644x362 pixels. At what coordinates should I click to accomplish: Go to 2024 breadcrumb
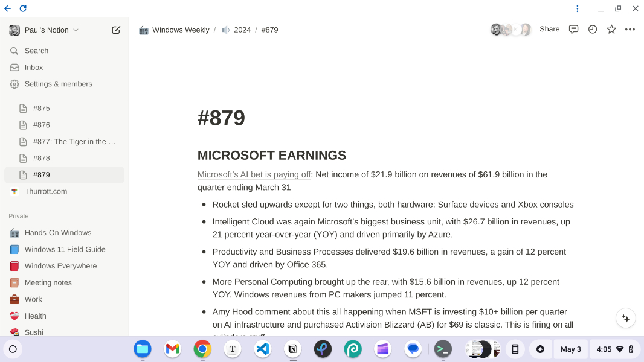[236, 30]
